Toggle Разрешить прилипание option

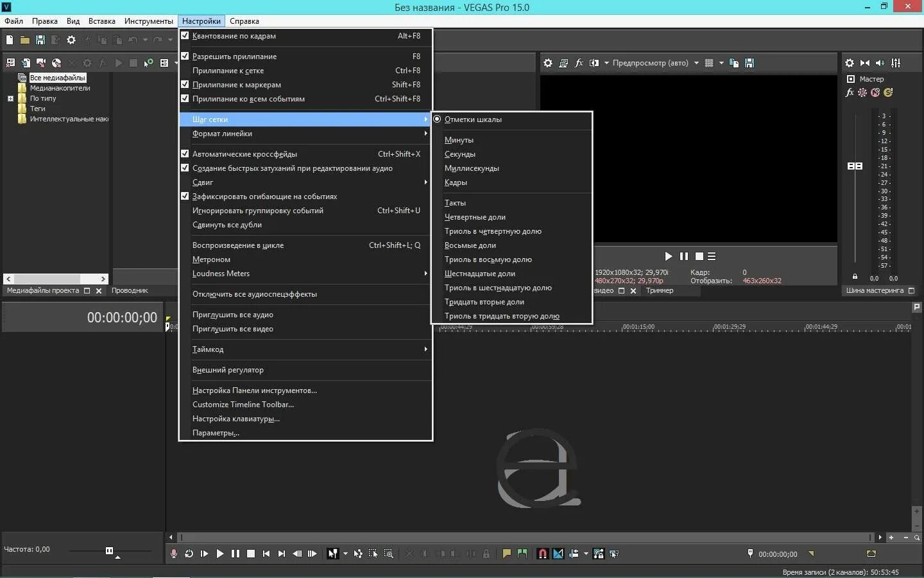pyautogui.click(x=305, y=57)
